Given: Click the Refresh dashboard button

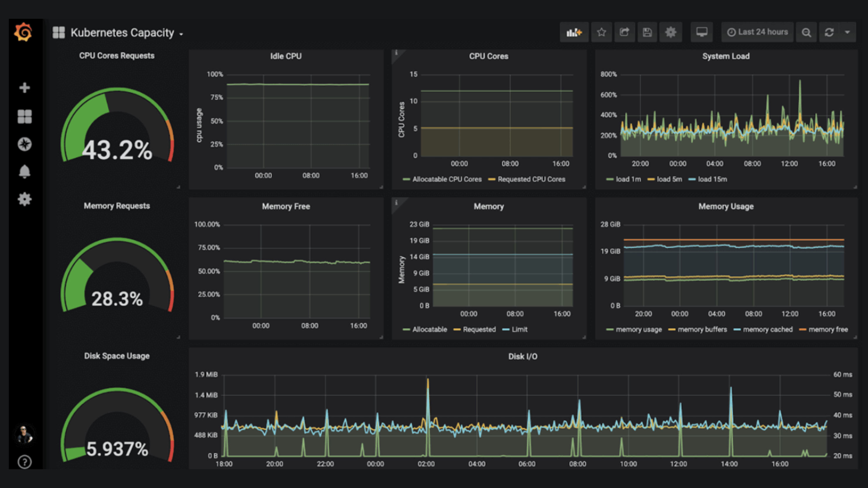Looking at the screenshot, I should (x=830, y=33).
